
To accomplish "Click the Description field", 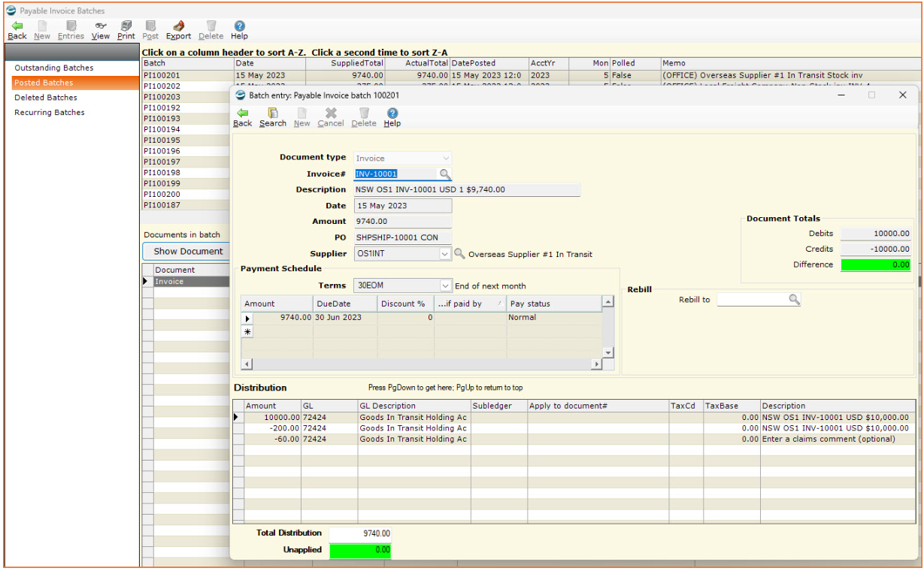I will click(467, 190).
